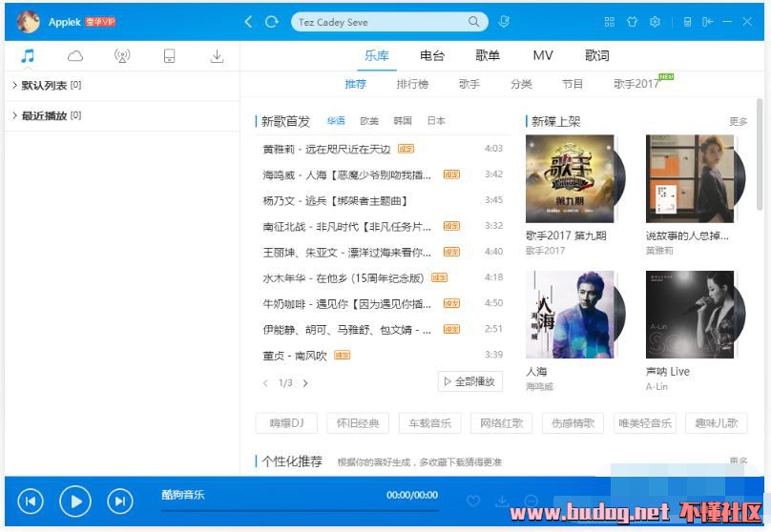771x532 pixels.
Task: Open the 说故事的人总掉 album cover
Action: [x=690, y=179]
